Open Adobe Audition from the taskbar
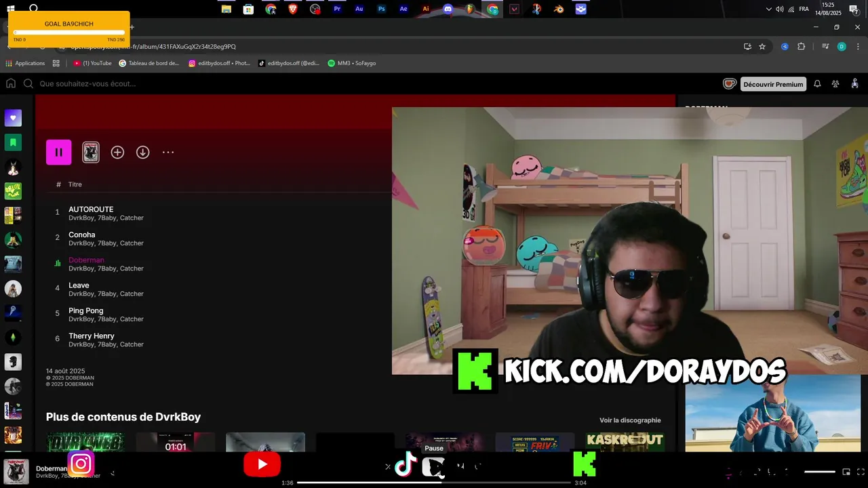 359,9
